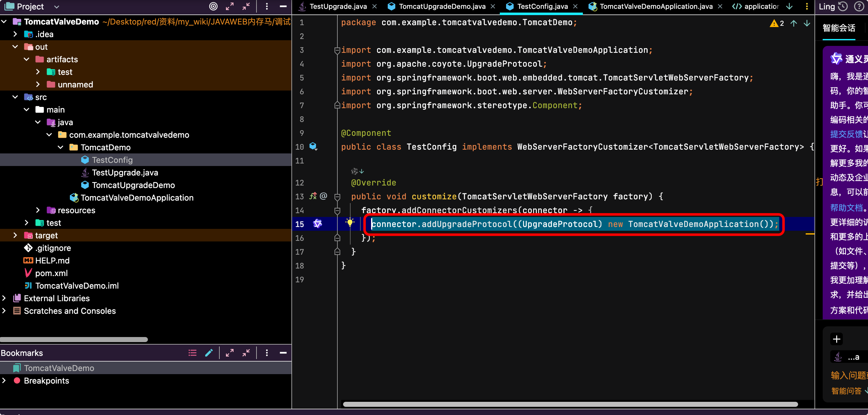Hide the Bookmarks tool window
The width and height of the screenshot is (868, 415).
click(x=283, y=353)
